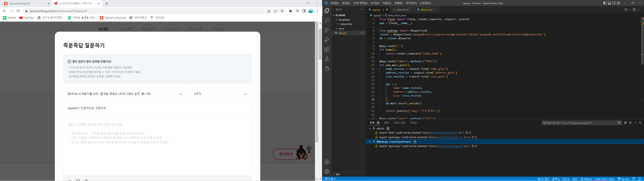Switch to the 디버그 콘솔 panel tab
Viewport: 644px width, 181px height.
coord(399,123)
